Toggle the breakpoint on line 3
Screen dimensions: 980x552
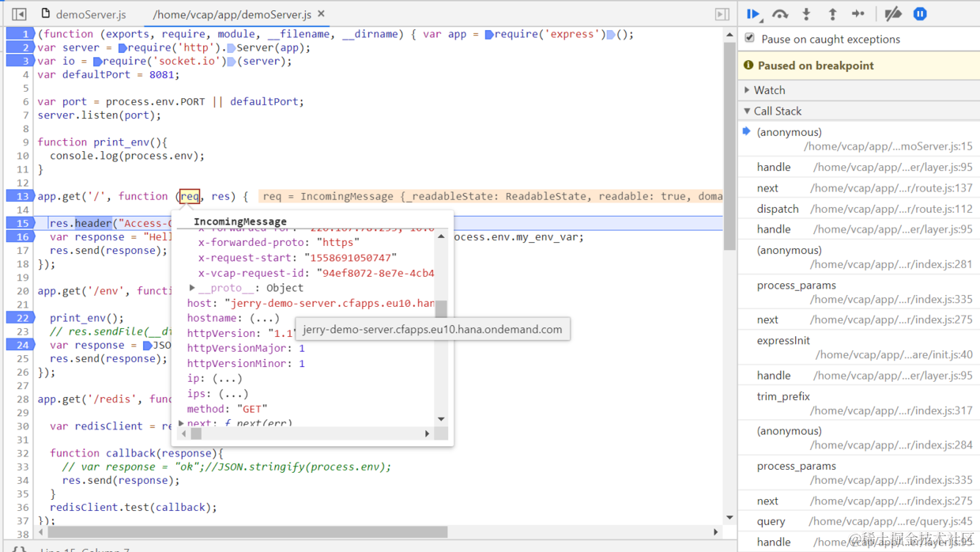click(21, 61)
